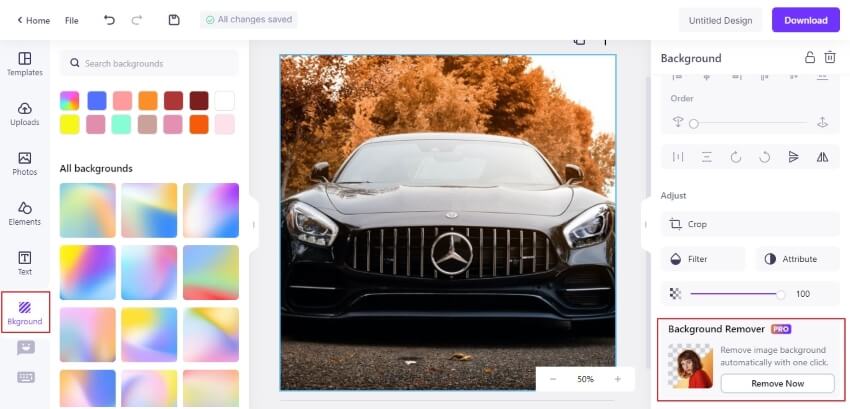Open the Photos sidebar tab
This screenshot has width=850, height=409.
pyautogui.click(x=25, y=164)
